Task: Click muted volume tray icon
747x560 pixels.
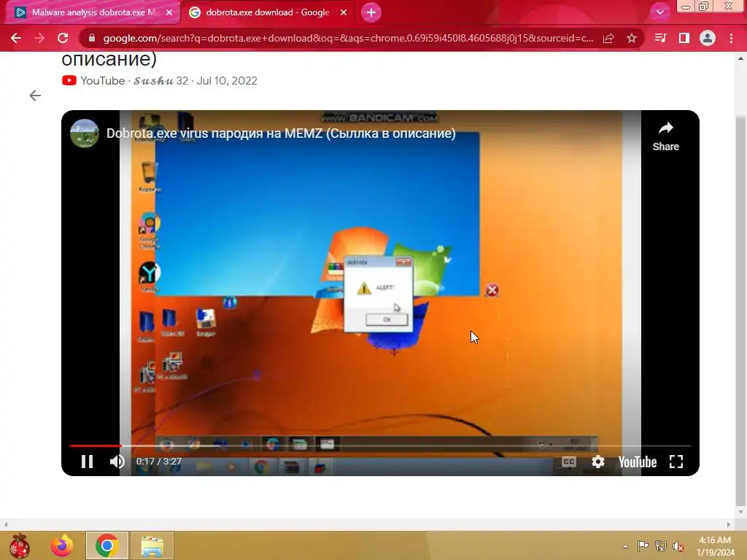Action: [678, 546]
